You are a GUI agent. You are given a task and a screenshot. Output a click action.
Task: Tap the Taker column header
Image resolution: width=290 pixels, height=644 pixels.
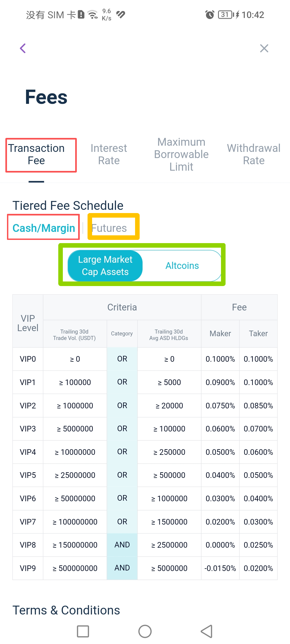click(258, 334)
